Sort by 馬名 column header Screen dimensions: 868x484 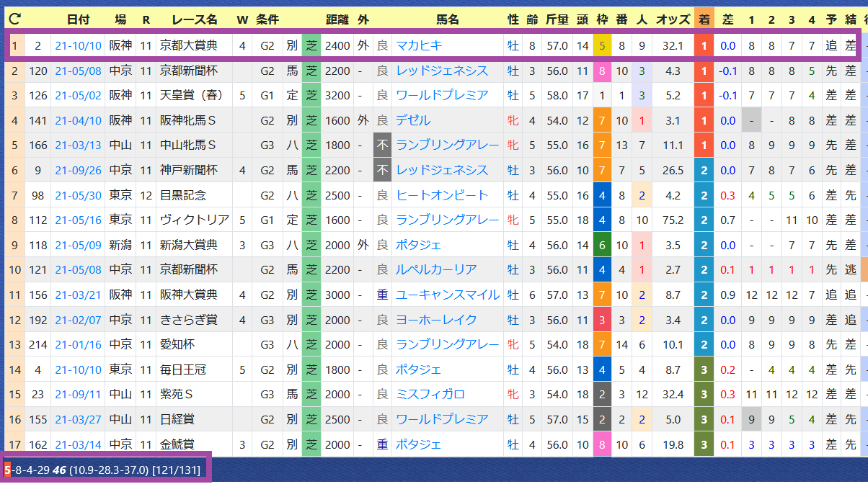coord(448,19)
